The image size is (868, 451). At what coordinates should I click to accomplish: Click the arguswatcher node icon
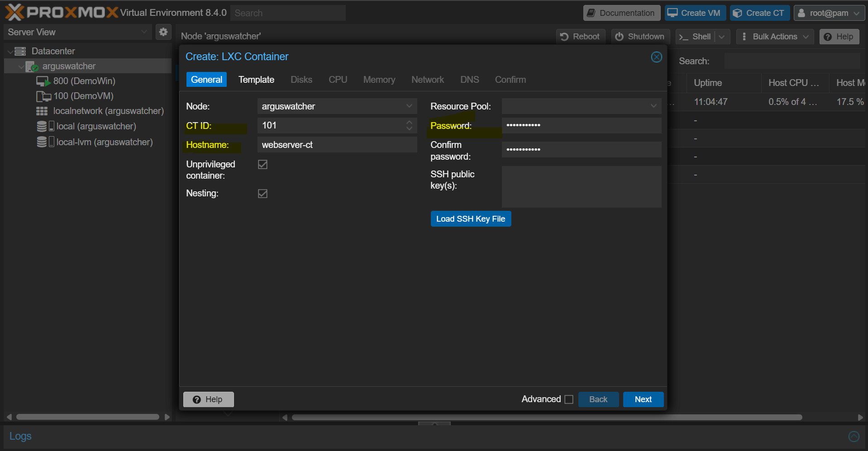coord(32,66)
